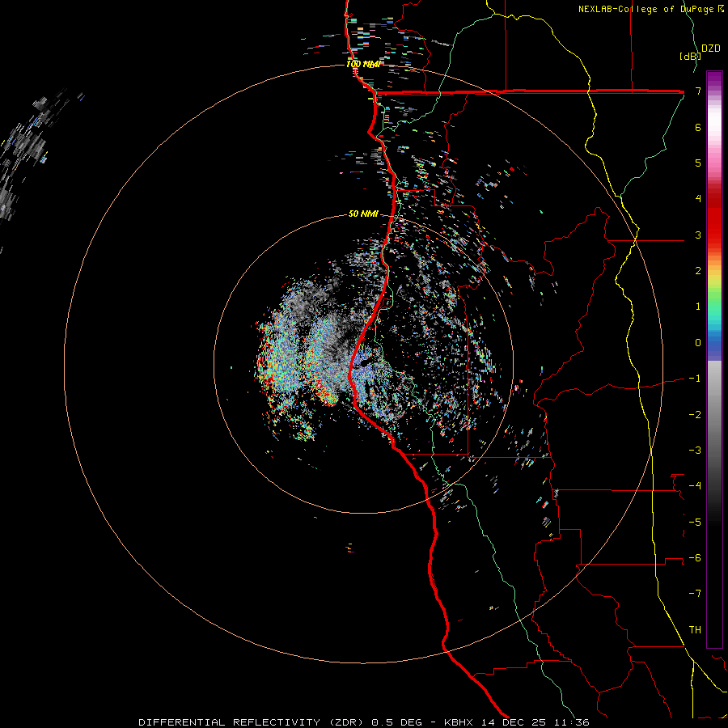This screenshot has width=728, height=728.
Task: Click the scale value 3
Action: 698,235
